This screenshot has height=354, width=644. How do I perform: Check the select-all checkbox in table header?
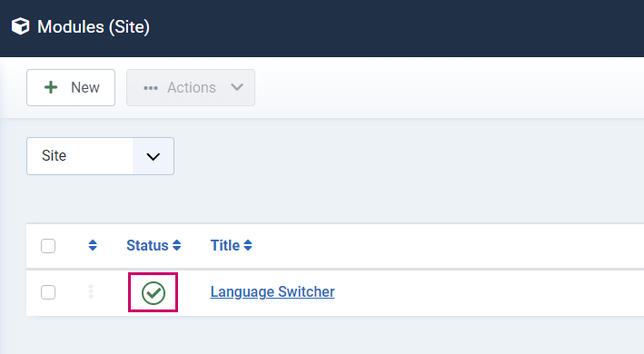48,246
